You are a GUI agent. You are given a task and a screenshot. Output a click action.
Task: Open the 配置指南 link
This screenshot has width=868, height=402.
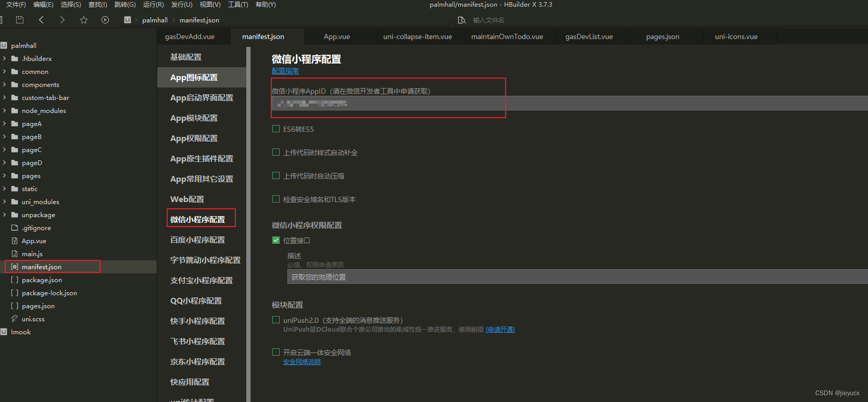[285, 71]
